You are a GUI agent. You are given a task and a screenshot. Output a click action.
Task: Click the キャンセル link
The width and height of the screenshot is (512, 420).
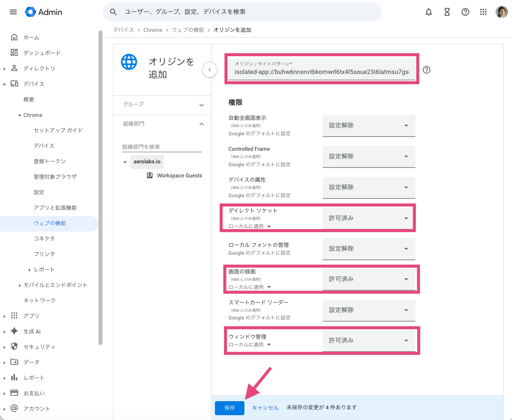coord(265,408)
